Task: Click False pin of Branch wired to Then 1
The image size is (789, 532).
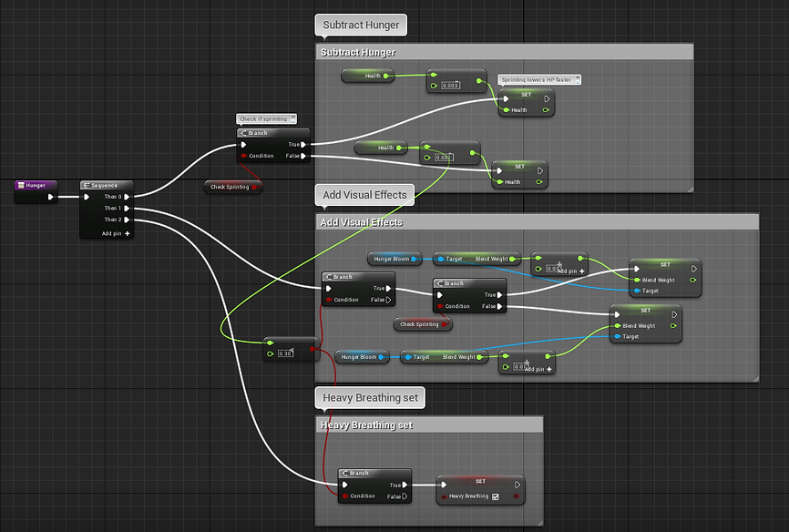Action: (388, 300)
